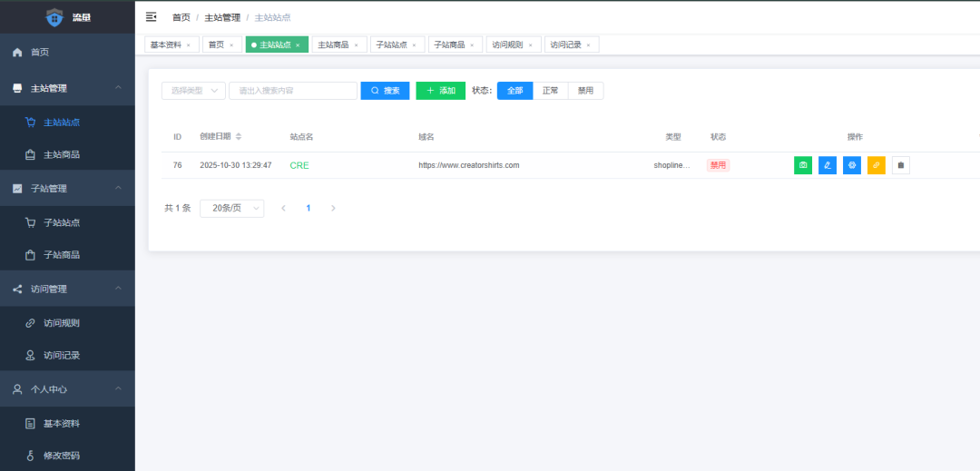Close the 访问规则 tab
This screenshot has height=471, width=980.
click(x=530, y=45)
